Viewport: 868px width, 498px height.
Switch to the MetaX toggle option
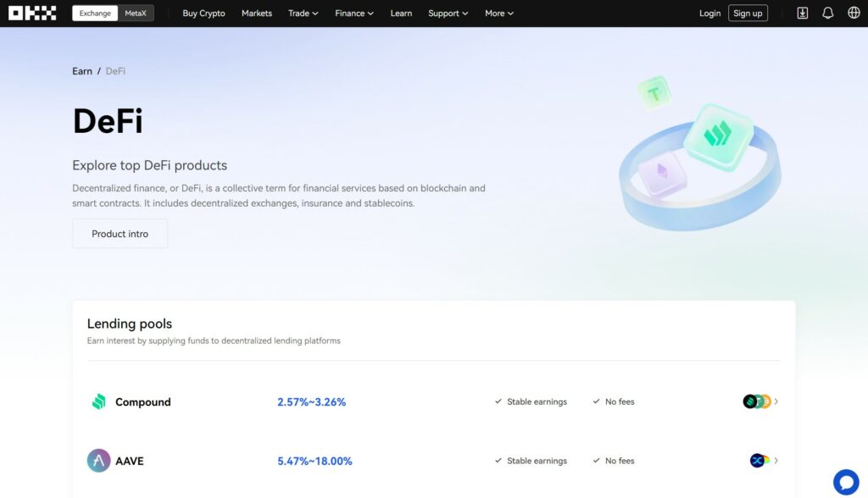click(x=136, y=14)
